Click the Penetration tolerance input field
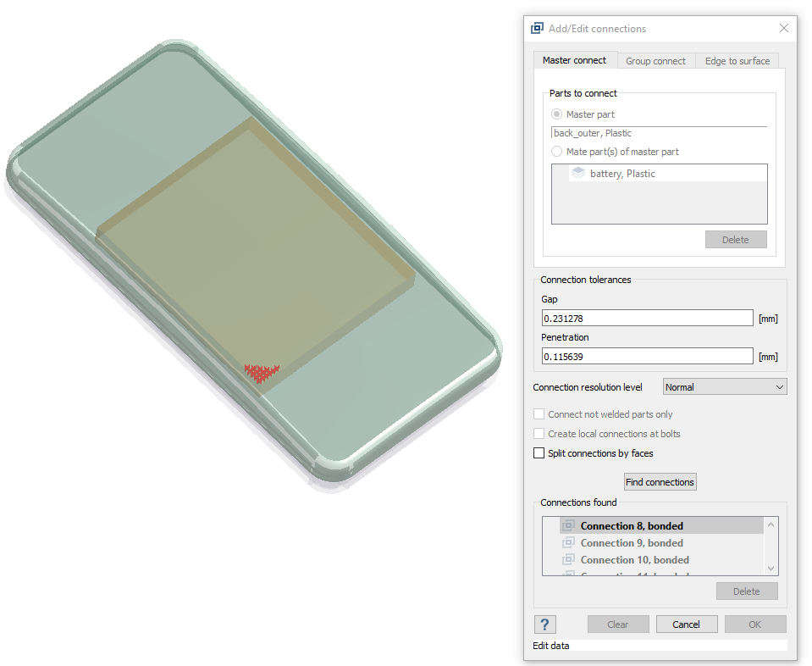Viewport: 812px width, 666px height. pyautogui.click(x=647, y=357)
